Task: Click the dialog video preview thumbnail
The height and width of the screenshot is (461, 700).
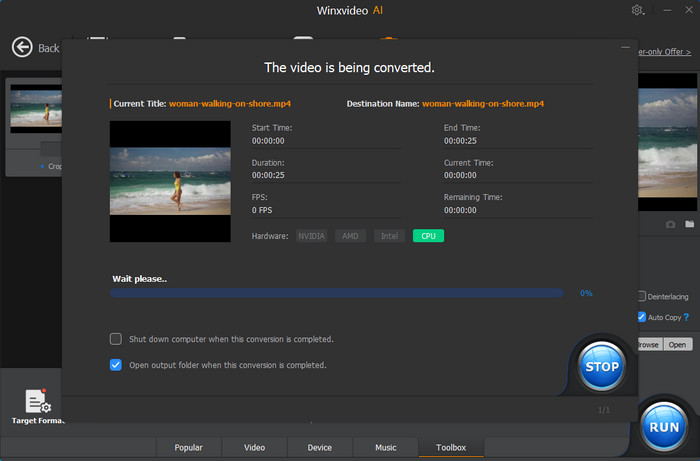Action: (170, 181)
